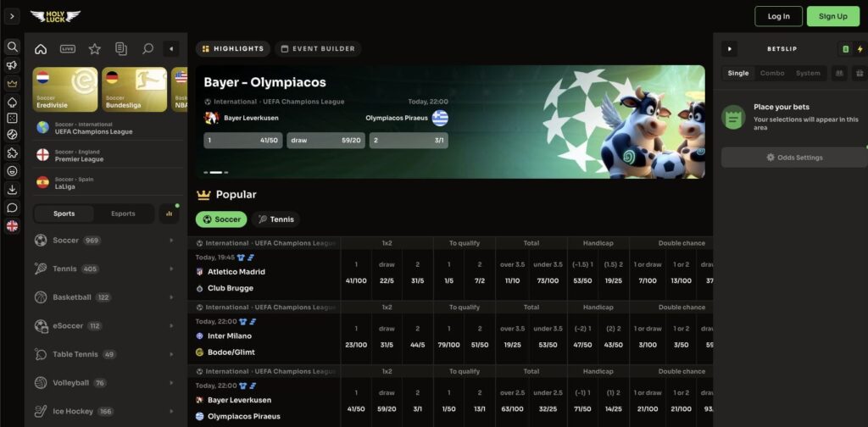
Task: Collapse the sports menu panel arrow
Action: (x=171, y=48)
